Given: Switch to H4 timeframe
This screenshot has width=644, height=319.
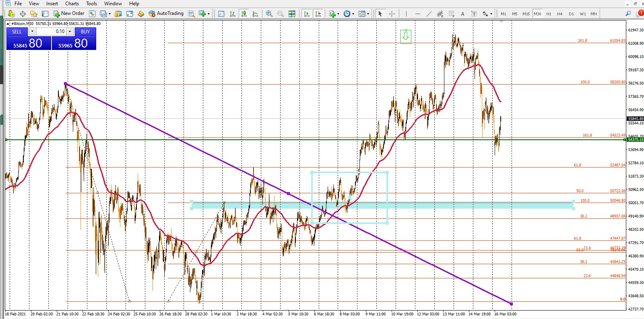Looking at the screenshot, I should [559, 14].
